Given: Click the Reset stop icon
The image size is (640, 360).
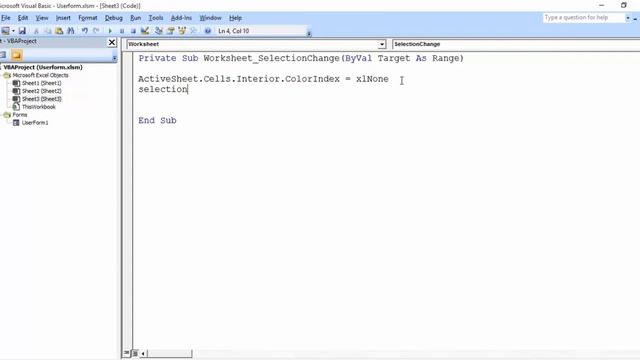Looking at the screenshot, I should [133, 31].
